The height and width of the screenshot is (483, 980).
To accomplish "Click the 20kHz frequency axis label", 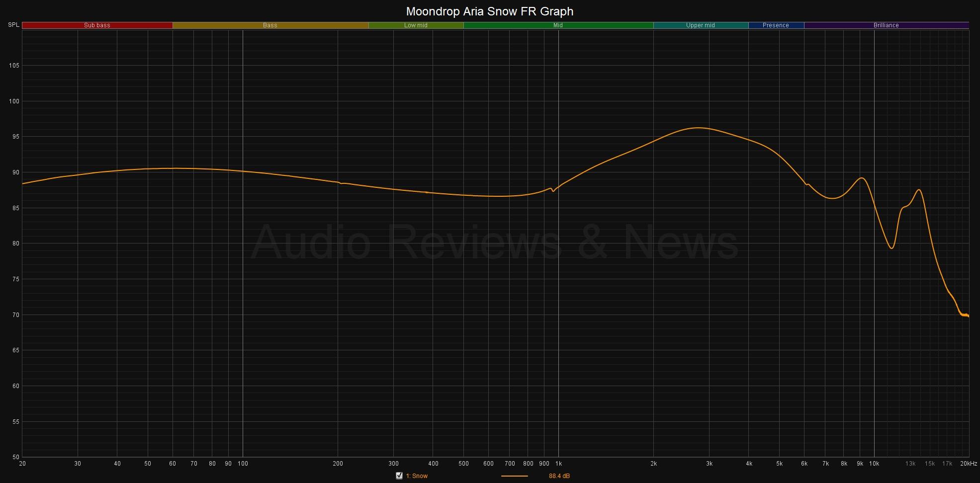I will [969, 464].
